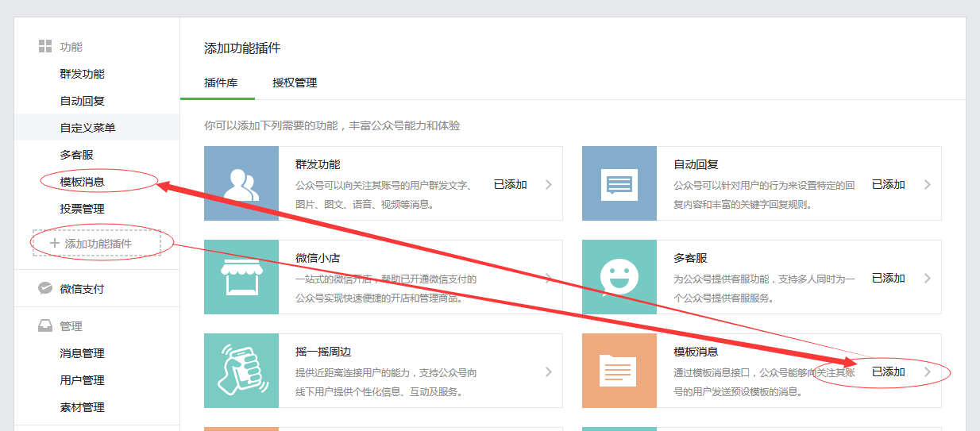This screenshot has width=980, height=431.
Task: Click 摇一摇周边 card description text
Action: click(386, 383)
